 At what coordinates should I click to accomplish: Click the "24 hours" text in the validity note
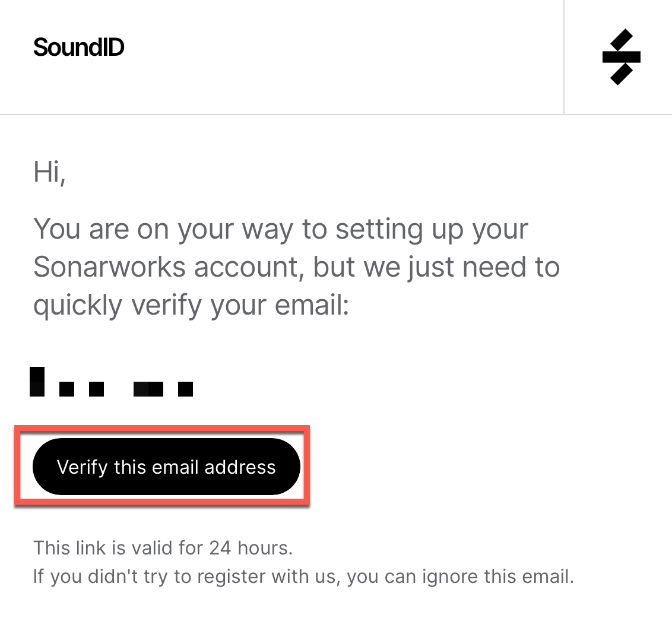pos(251,548)
